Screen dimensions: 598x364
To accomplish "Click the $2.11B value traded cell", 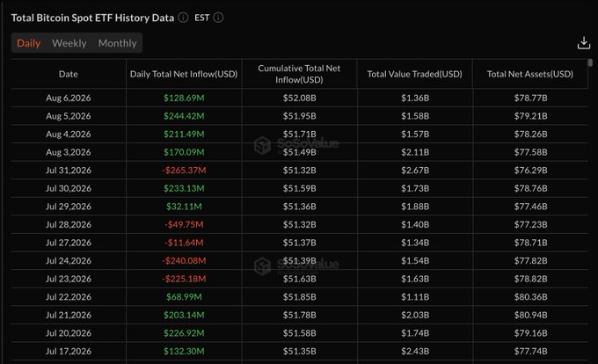I will 415,152.
